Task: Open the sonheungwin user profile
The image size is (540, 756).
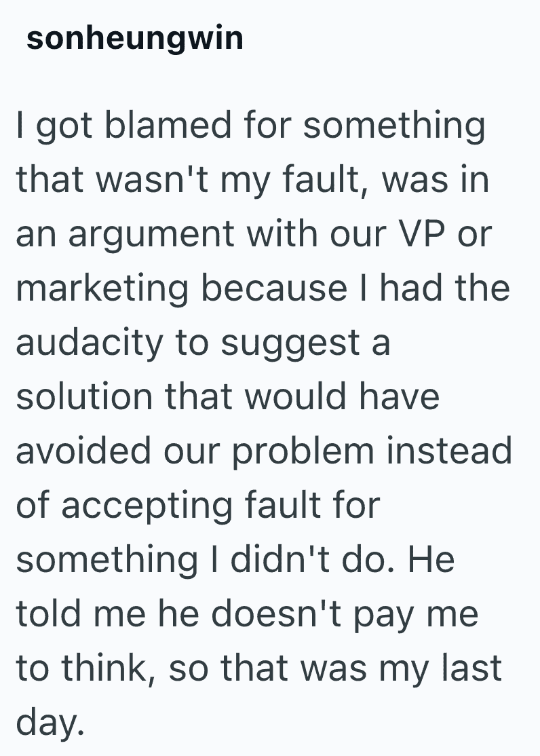Action: (x=134, y=39)
